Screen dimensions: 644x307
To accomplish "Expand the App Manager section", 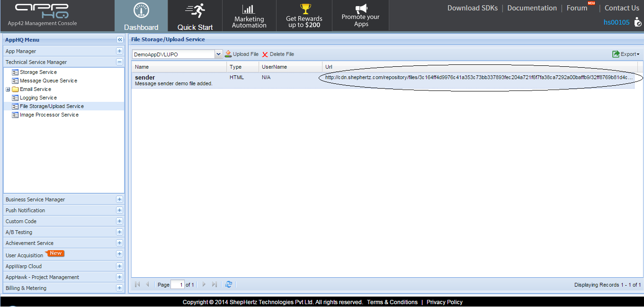I will [119, 51].
